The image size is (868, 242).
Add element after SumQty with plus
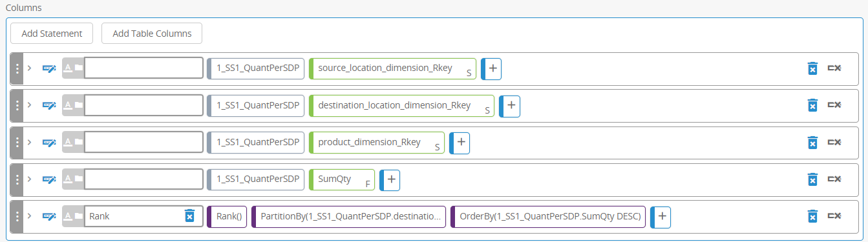pyautogui.click(x=389, y=179)
